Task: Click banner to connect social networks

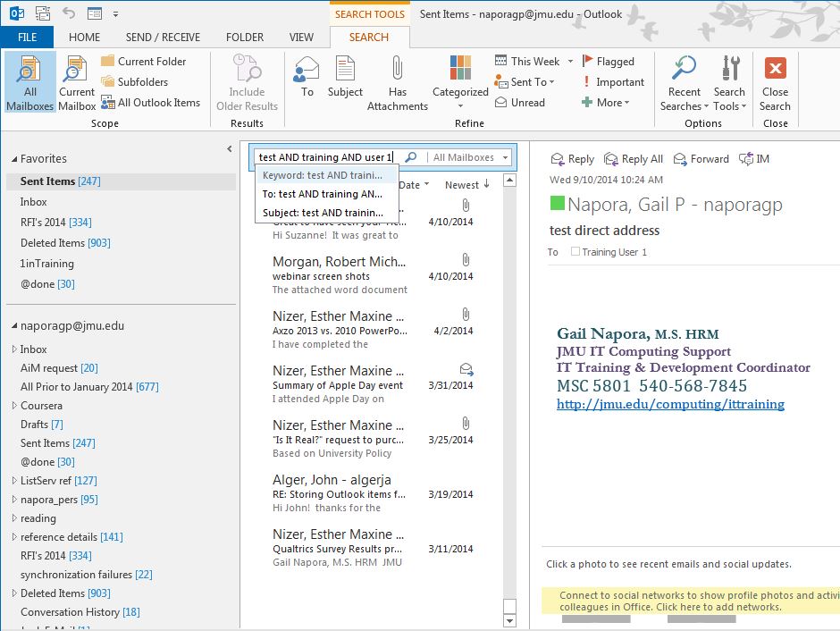Action: click(x=691, y=601)
